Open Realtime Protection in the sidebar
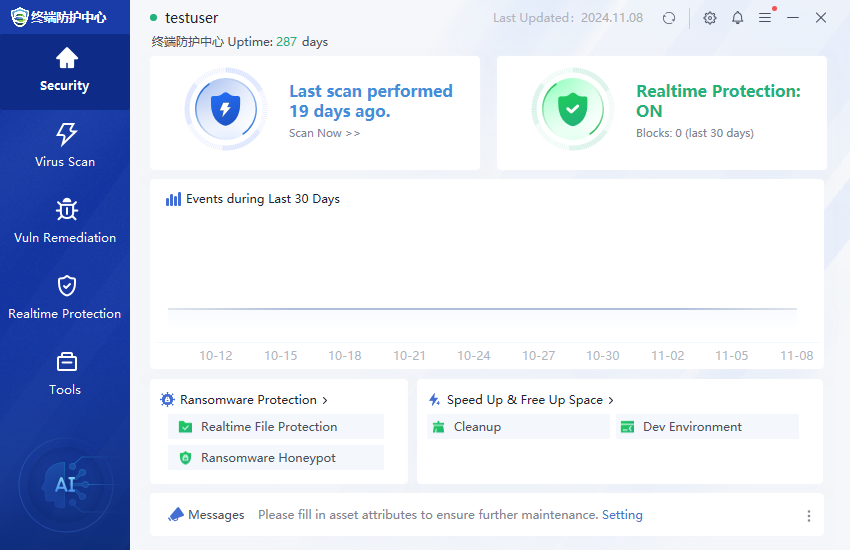Viewport: 850px width, 550px height. (x=65, y=298)
